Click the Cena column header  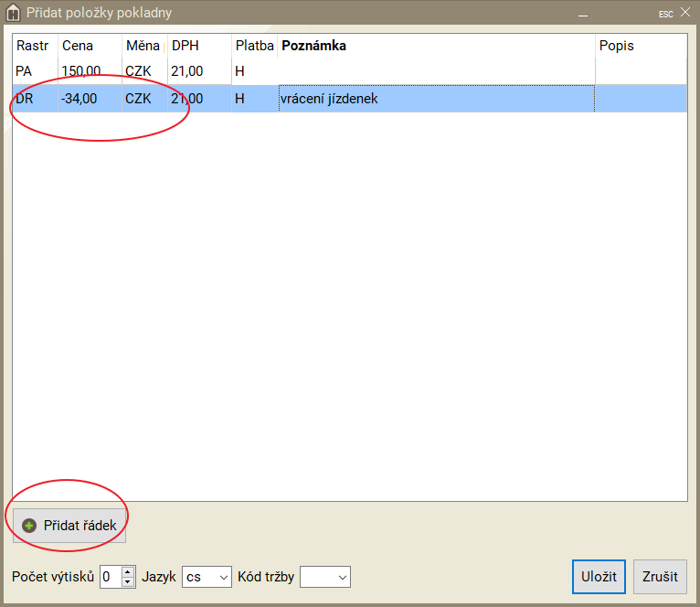[x=78, y=46]
